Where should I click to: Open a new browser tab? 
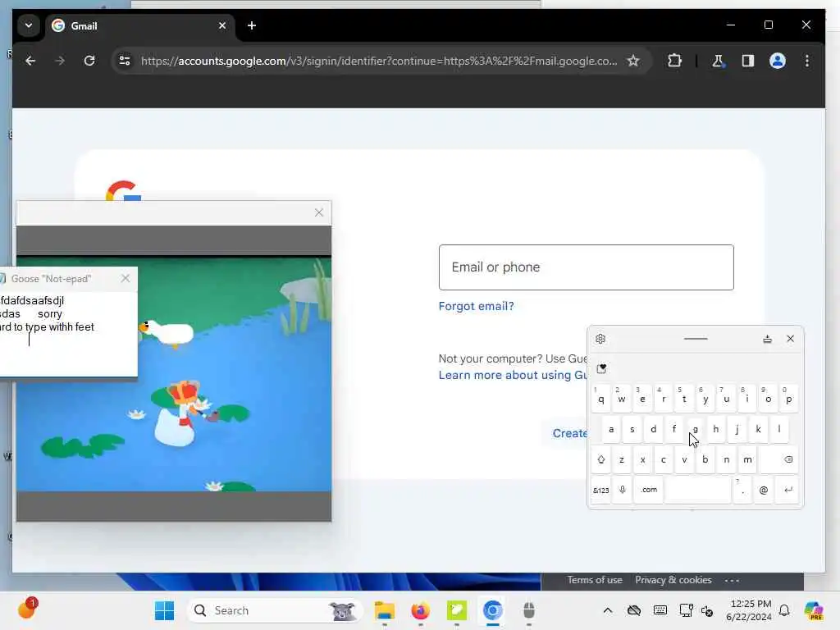click(x=252, y=25)
